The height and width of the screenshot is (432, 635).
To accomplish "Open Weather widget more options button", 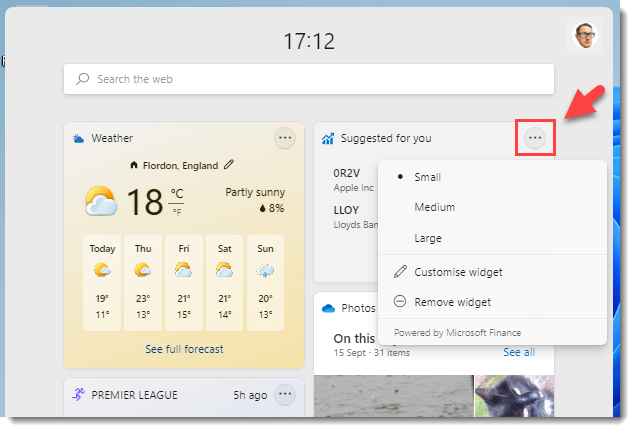I will point(285,138).
